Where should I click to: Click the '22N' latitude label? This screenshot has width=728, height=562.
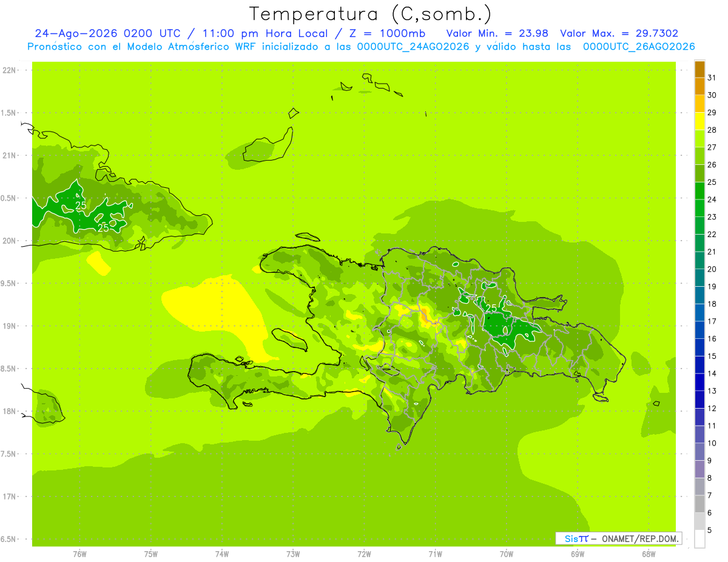(9, 70)
